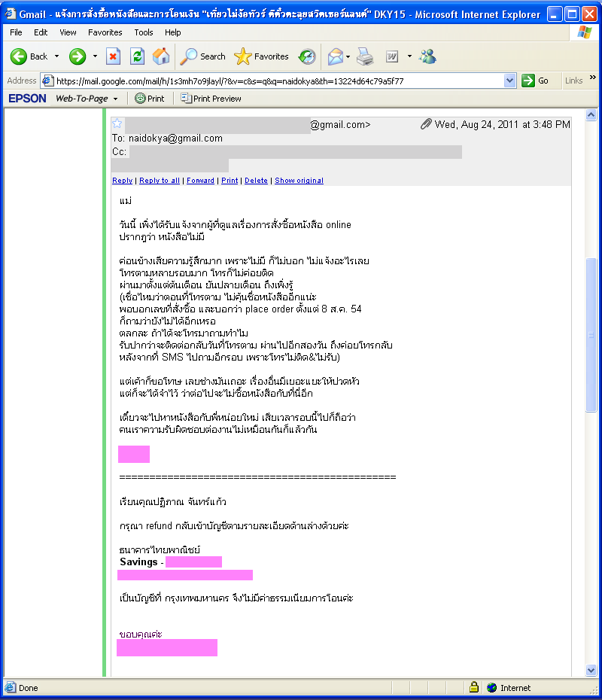
Task: Click the IE page icon beside Done
Action: tap(11, 687)
